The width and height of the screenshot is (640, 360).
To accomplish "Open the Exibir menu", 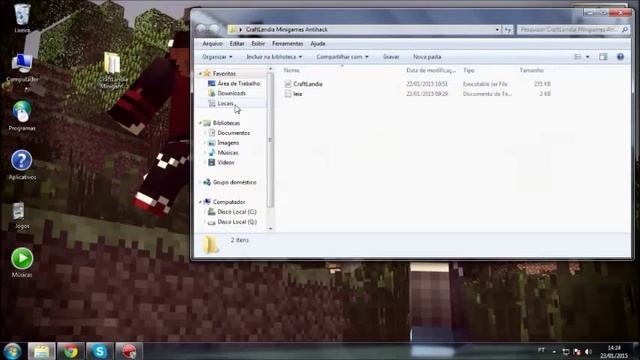I will tap(258, 44).
